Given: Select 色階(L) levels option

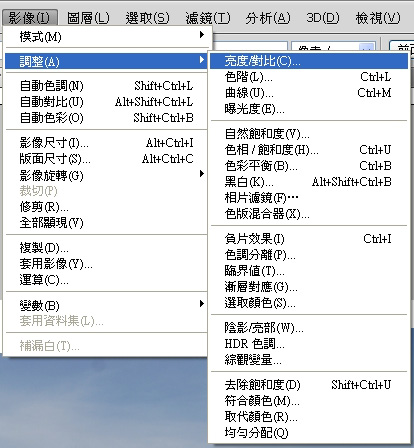Looking at the screenshot, I should click(x=309, y=77).
